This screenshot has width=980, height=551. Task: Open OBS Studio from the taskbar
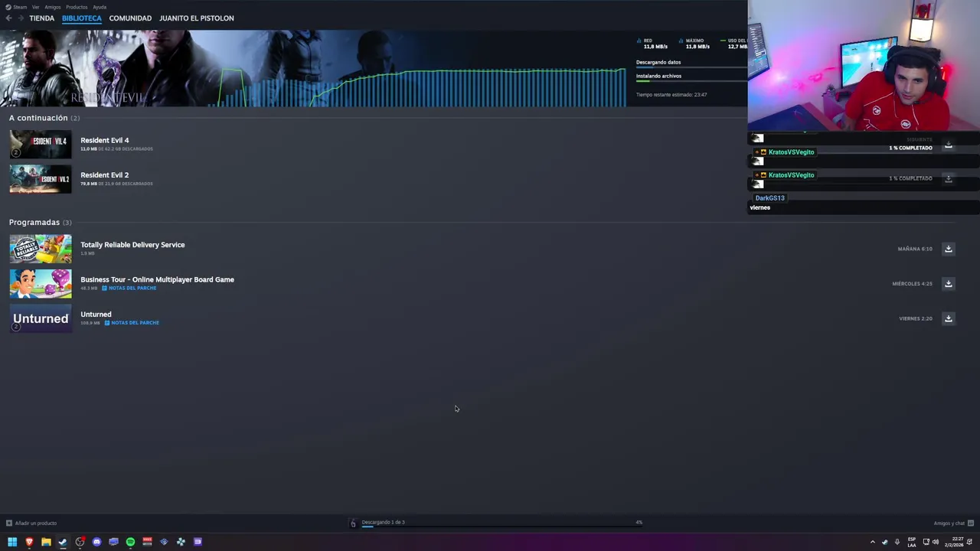coord(80,542)
